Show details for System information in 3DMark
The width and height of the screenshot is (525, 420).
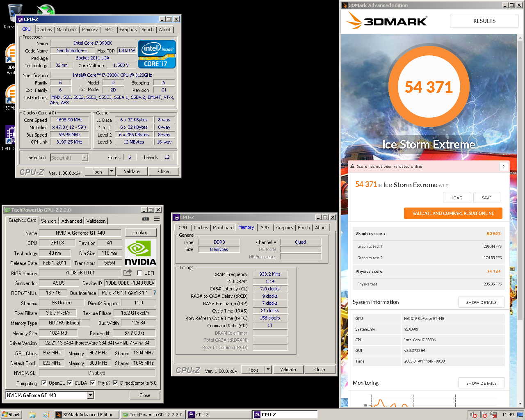pos(481,302)
